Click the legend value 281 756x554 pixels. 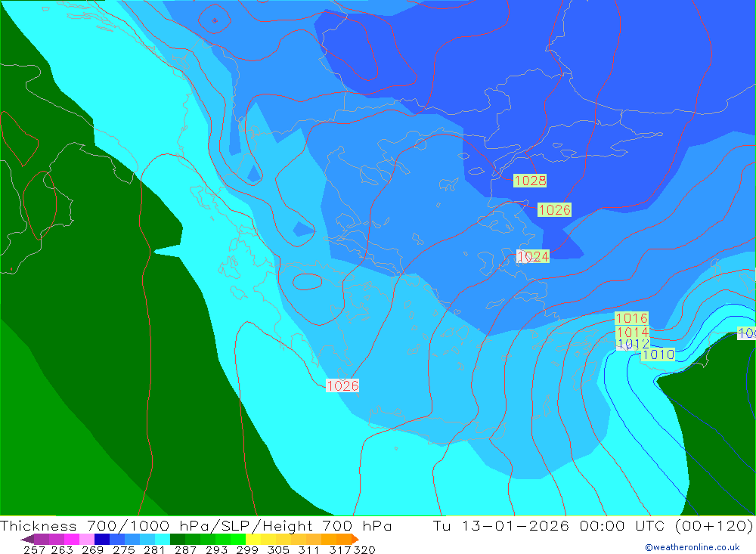click(153, 549)
